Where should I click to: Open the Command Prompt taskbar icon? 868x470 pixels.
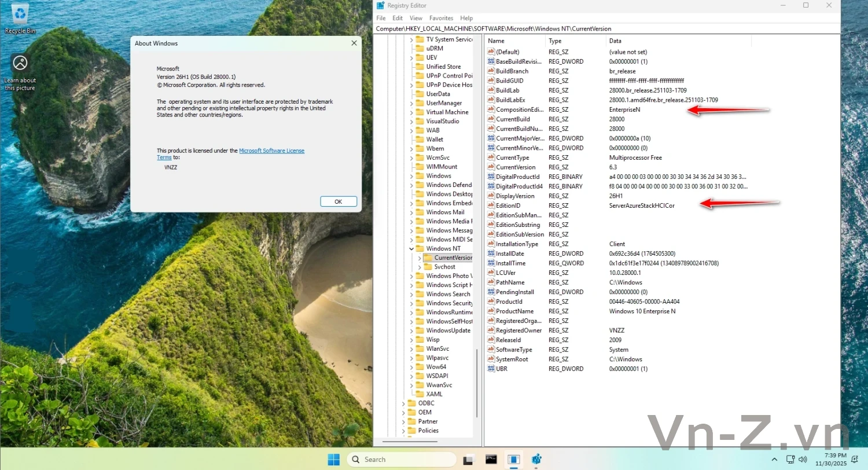pyautogui.click(x=491, y=460)
